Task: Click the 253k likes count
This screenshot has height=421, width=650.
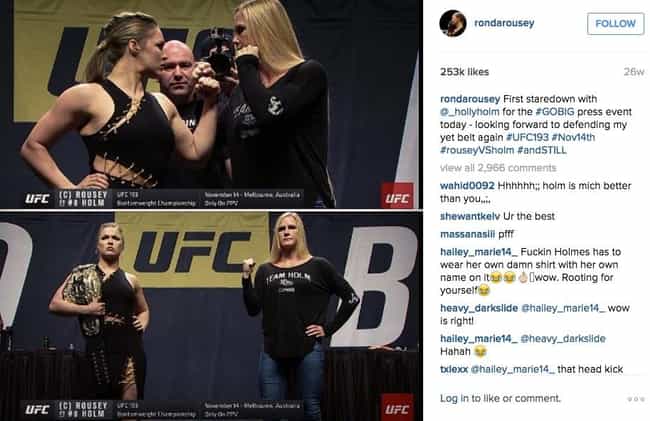Action: tap(464, 72)
